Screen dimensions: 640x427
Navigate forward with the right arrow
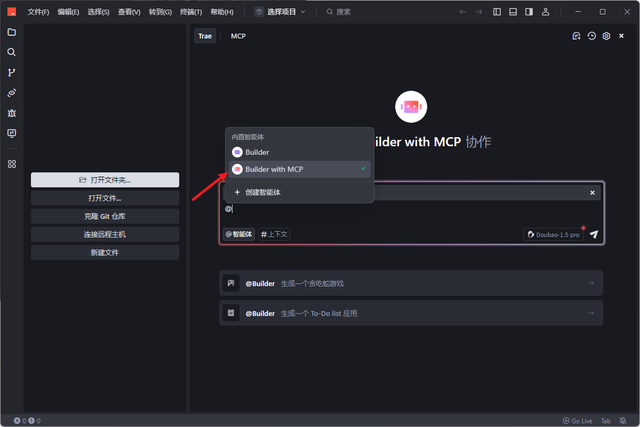479,12
